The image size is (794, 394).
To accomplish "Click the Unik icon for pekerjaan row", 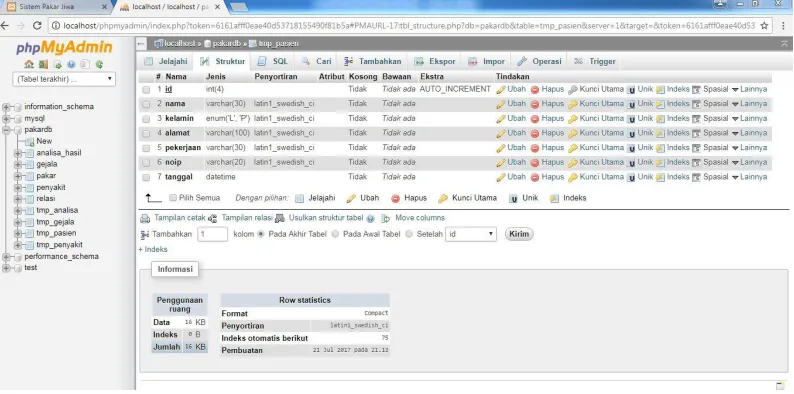I will tap(631, 148).
